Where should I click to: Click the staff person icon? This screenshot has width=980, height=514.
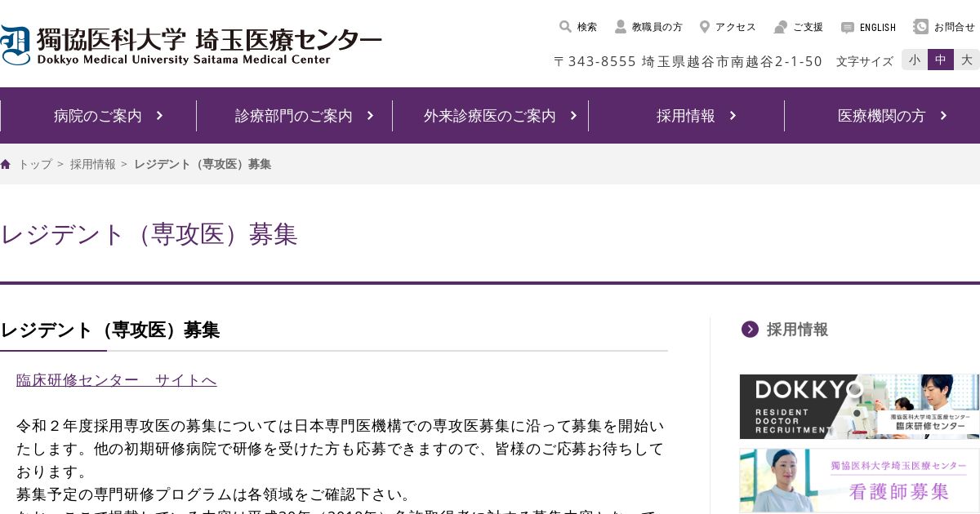[621, 27]
